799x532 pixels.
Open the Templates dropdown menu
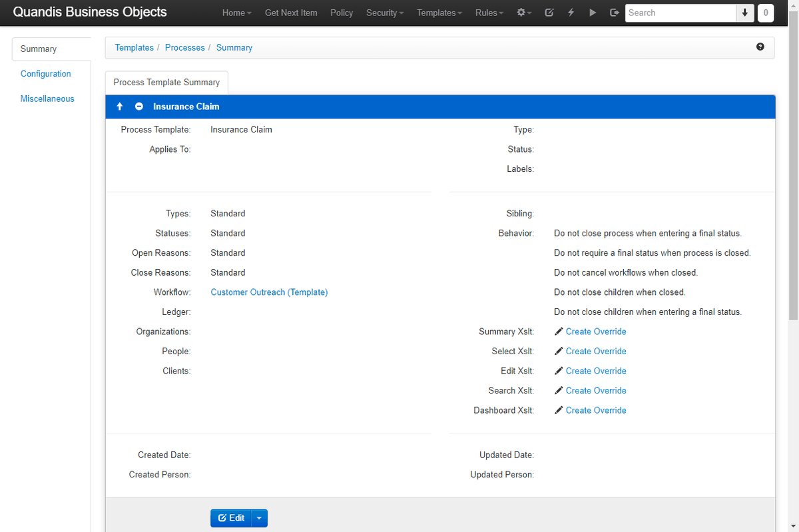[x=439, y=13]
